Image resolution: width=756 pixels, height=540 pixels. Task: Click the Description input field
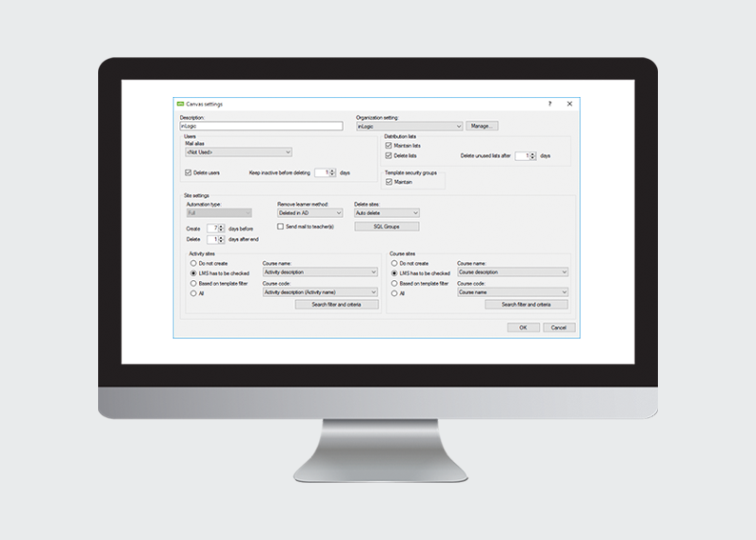point(261,126)
